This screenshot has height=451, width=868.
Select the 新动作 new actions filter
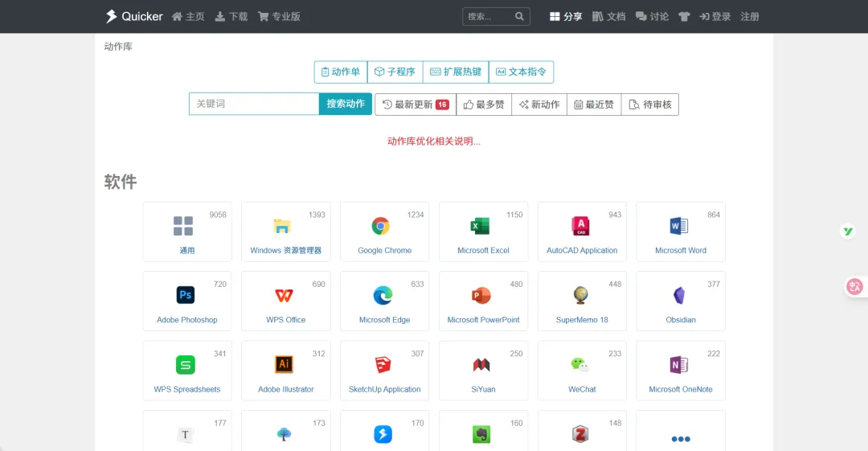tap(539, 105)
